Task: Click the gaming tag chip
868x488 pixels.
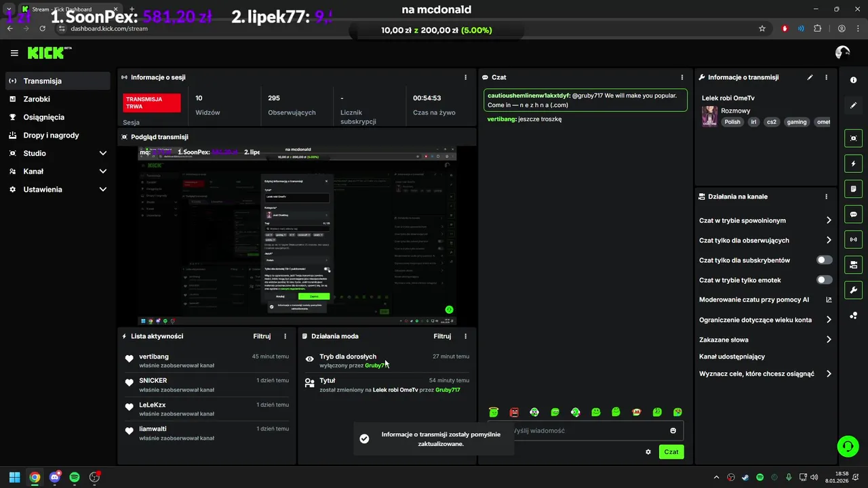Action: 797,122
